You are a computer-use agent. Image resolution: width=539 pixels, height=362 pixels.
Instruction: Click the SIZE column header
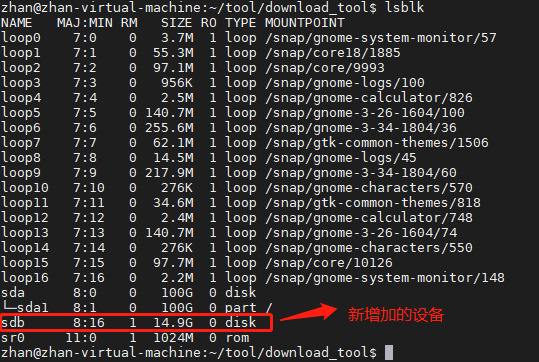(176, 23)
